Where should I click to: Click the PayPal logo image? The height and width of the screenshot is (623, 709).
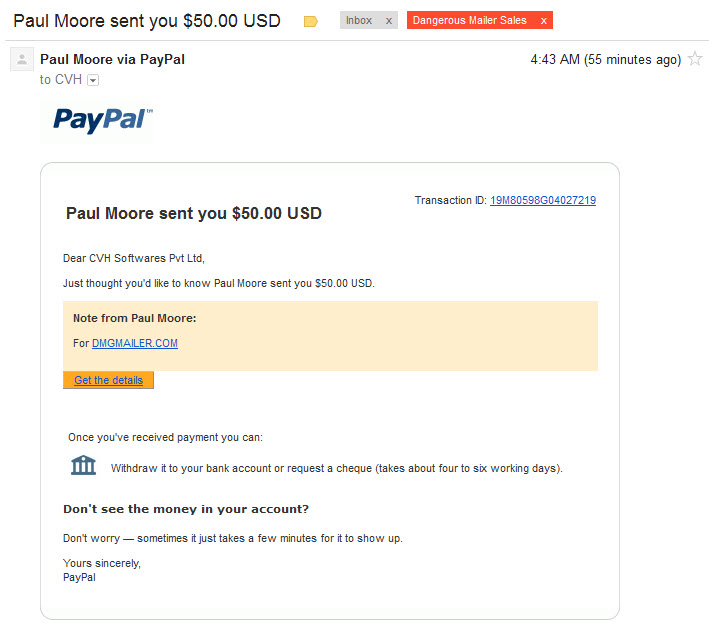[103, 120]
